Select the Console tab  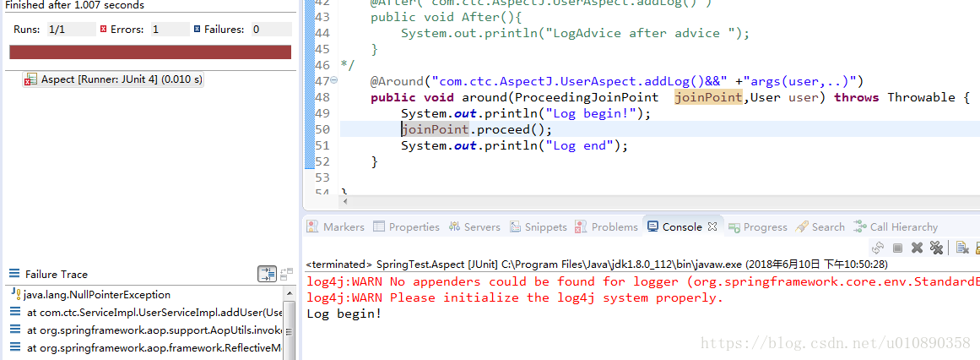[682, 226]
